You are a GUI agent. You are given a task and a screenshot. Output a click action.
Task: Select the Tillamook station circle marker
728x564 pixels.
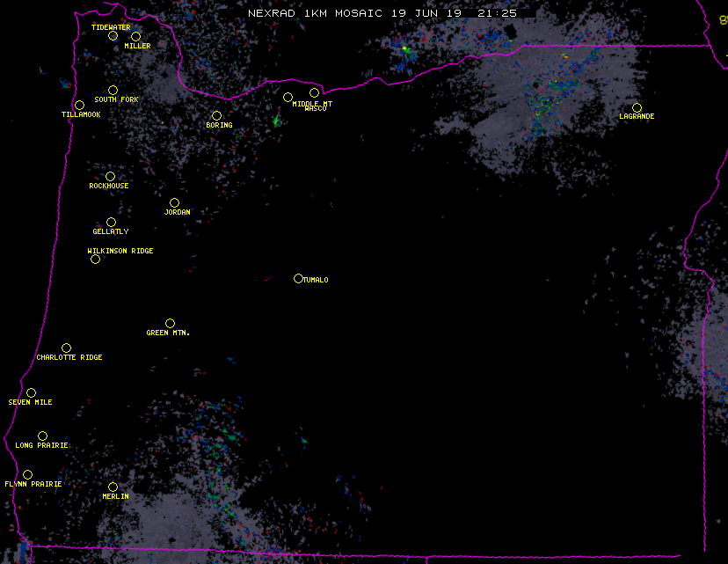pyautogui.click(x=79, y=105)
